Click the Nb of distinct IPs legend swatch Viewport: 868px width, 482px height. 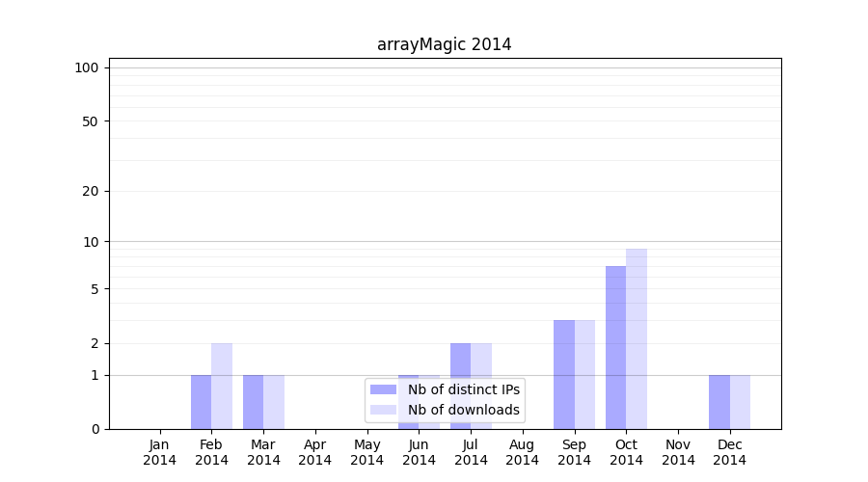coord(383,389)
